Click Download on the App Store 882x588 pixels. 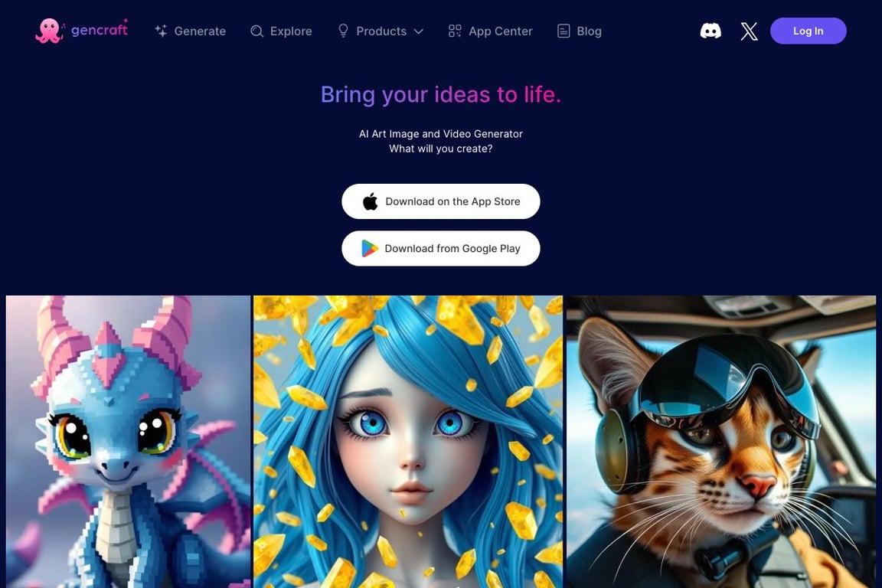coord(440,201)
